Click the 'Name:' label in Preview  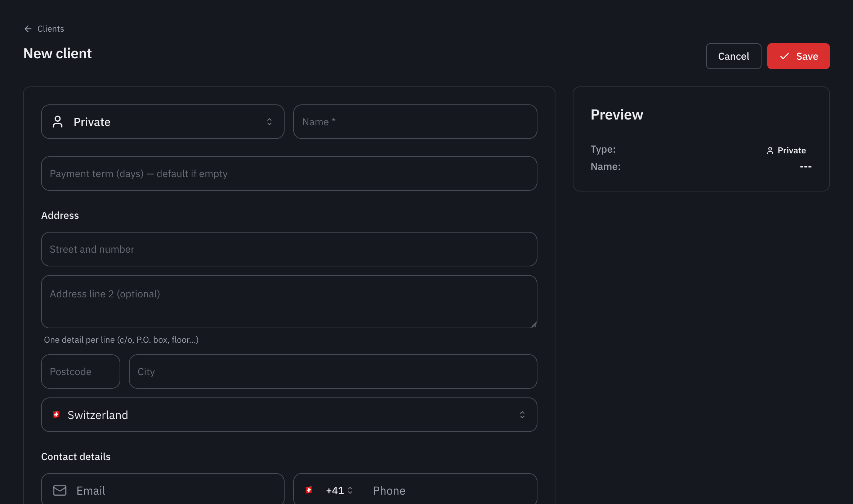[606, 166]
